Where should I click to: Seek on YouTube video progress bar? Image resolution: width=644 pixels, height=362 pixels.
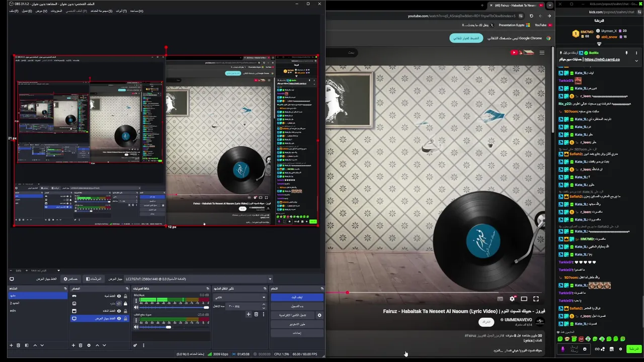(x=435, y=292)
